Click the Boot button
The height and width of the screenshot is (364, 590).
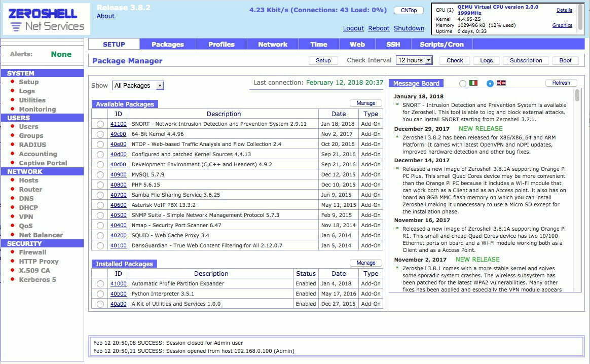tap(565, 60)
